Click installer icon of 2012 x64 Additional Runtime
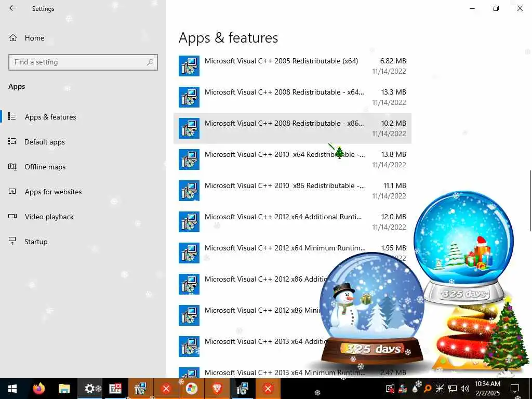This screenshot has width=532, height=399. point(189,222)
